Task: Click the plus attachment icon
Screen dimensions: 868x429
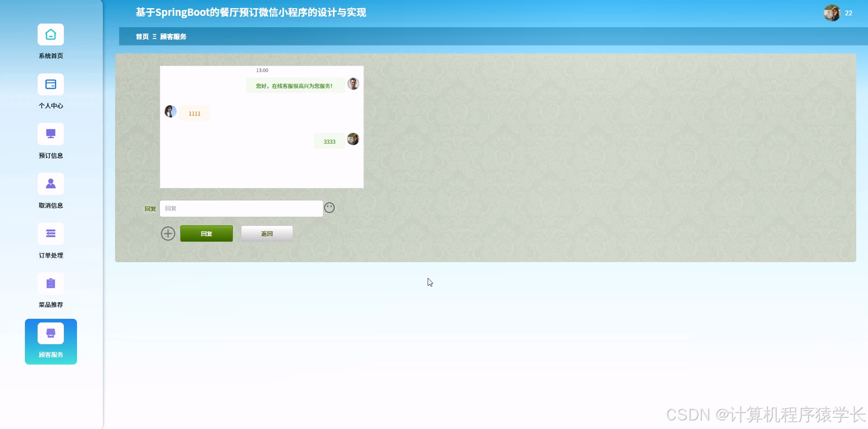Action: tap(168, 233)
